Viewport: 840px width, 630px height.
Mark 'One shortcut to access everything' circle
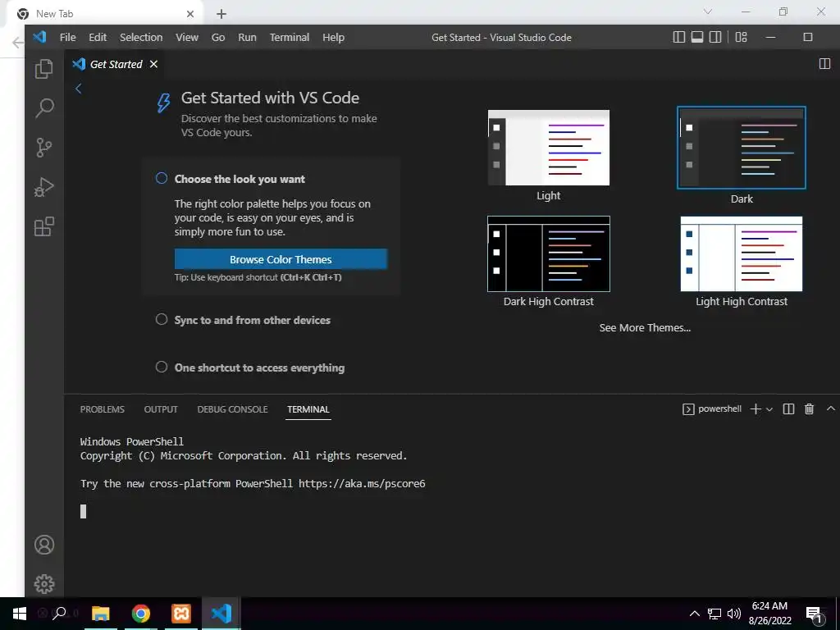point(162,367)
